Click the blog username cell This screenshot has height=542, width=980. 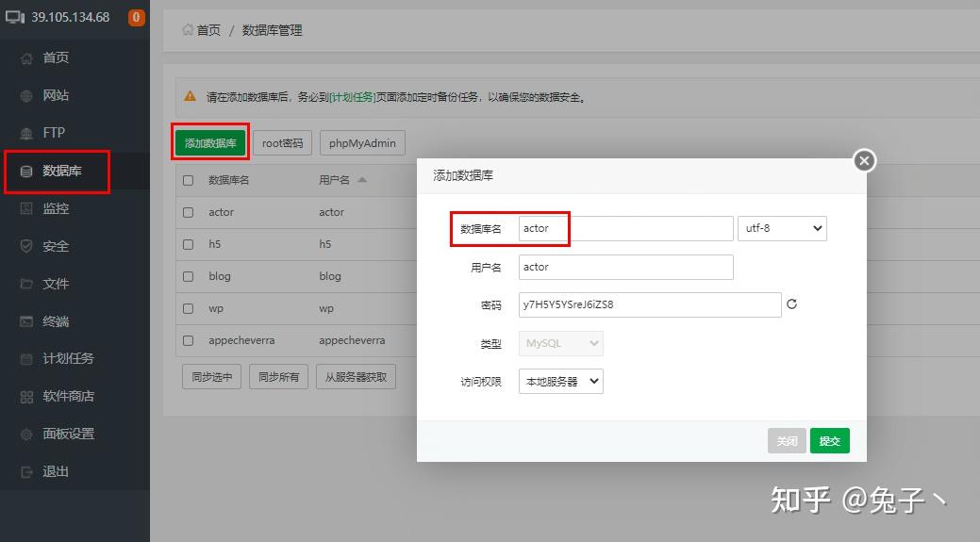tap(330, 276)
